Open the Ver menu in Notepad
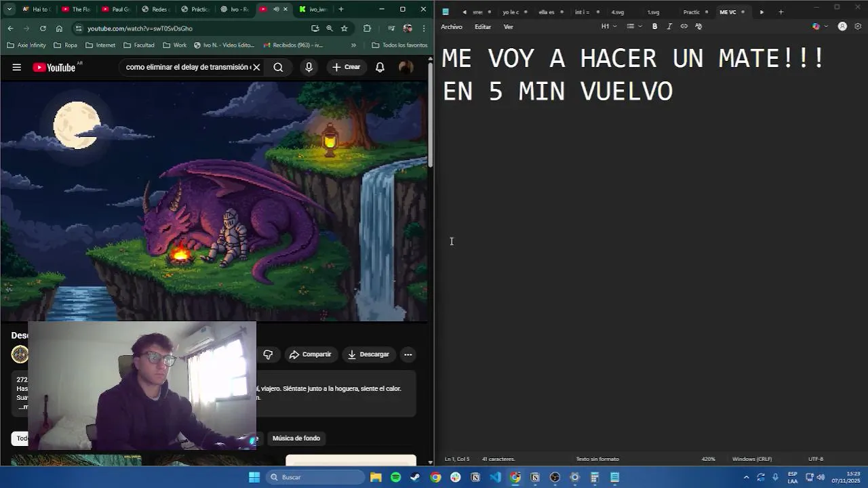 pyautogui.click(x=509, y=26)
